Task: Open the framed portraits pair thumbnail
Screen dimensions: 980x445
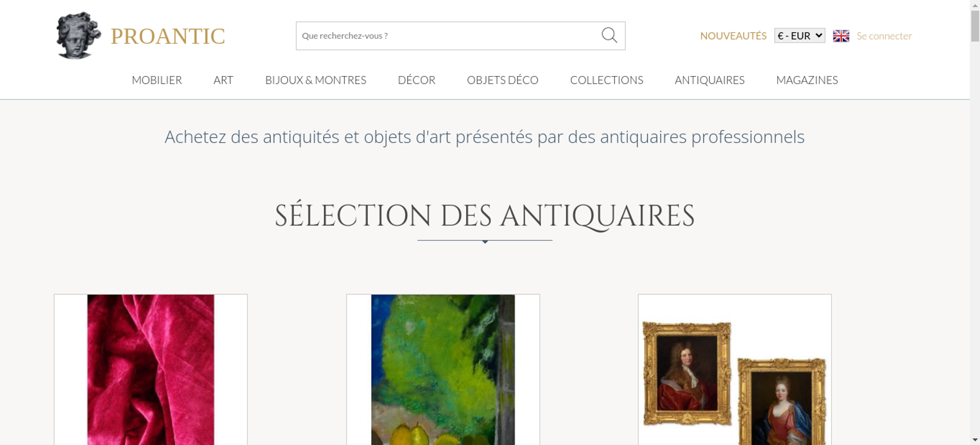Action: pyautogui.click(x=735, y=370)
